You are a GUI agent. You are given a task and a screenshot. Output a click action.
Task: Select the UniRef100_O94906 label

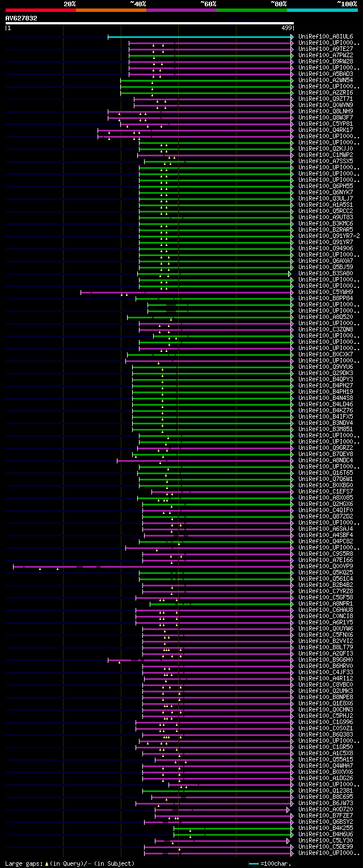(326, 249)
